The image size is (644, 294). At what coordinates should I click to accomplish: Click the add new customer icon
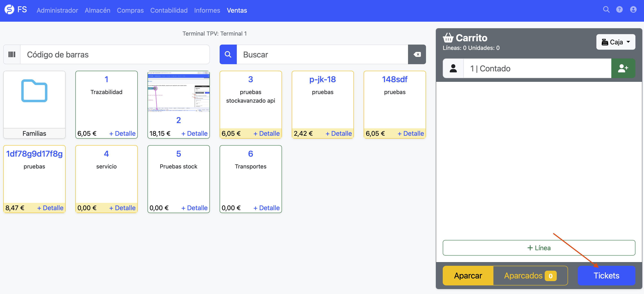point(623,68)
